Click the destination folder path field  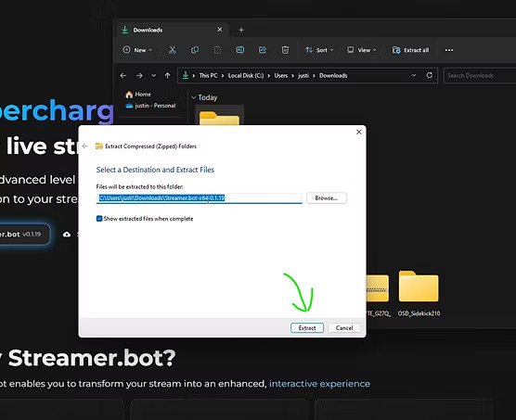coord(200,198)
